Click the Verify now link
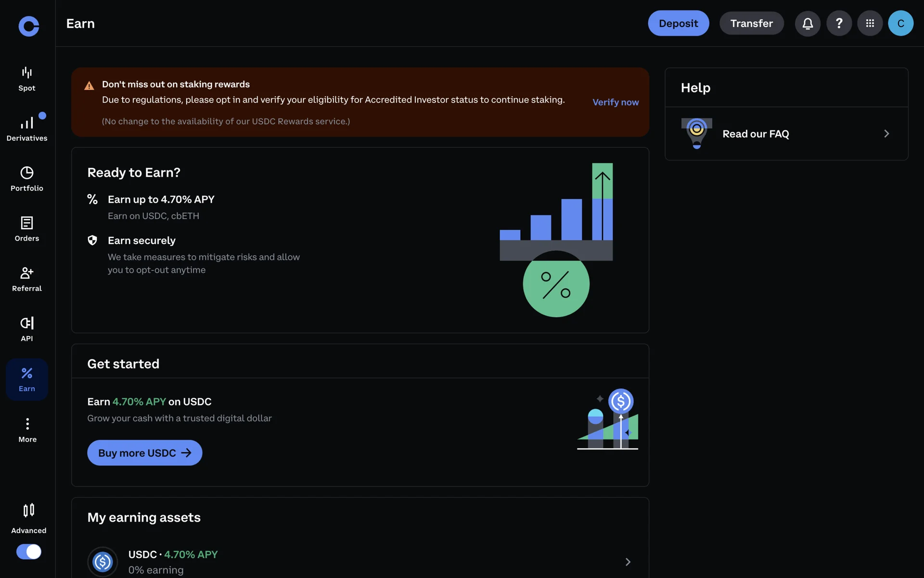Image resolution: width=924 pixels, height=578 pixels. [616, 102]
